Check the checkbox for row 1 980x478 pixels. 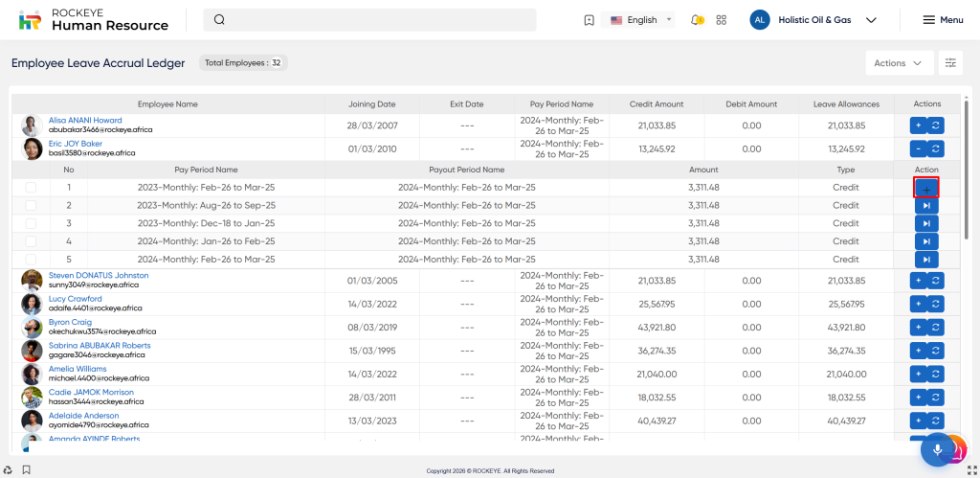tap(32, 188)
